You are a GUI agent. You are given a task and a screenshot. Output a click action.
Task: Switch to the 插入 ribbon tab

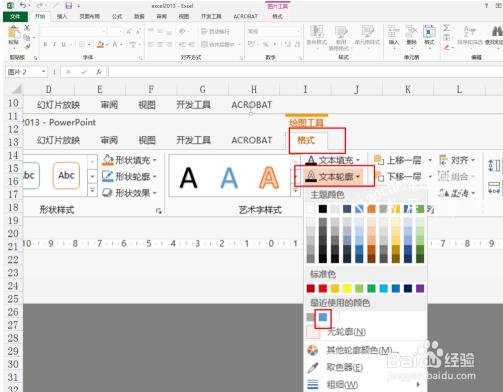(62, 16)
